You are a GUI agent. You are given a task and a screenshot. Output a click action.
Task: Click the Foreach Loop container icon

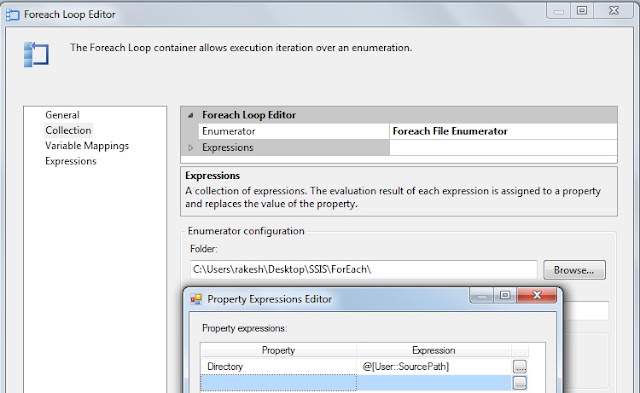pos(36,54)
